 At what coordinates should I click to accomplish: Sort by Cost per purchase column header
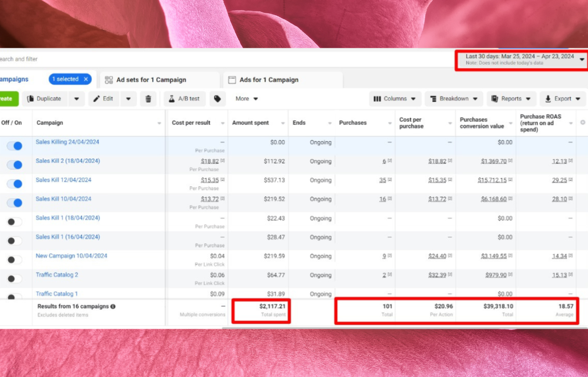coord(425,123)
